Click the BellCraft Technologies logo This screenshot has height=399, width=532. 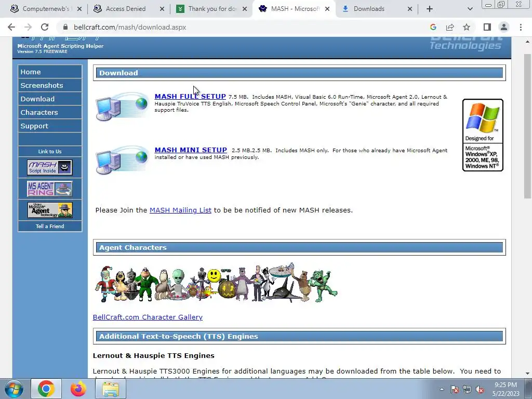pyautogui.click(x=465, y=44)
